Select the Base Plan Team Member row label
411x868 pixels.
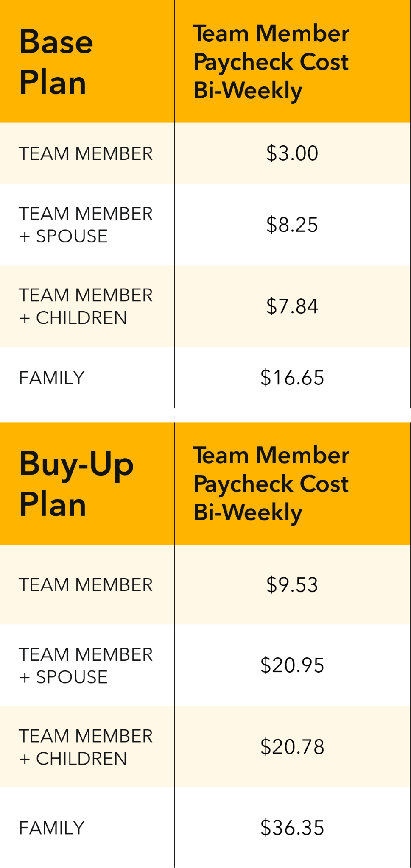coord(86,153)
